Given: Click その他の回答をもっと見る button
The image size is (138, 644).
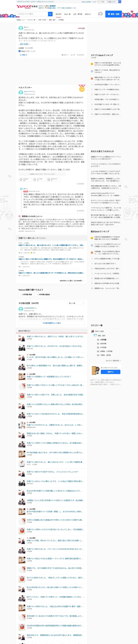Looking at the screenshot, I should 52,323.
